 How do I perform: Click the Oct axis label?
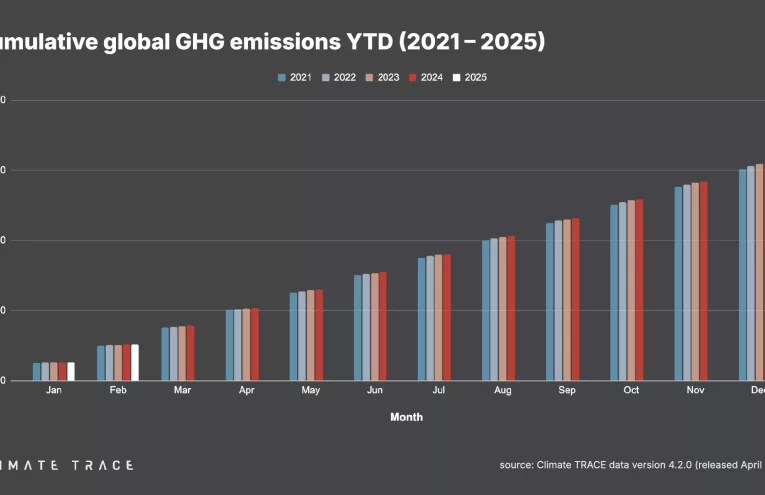coord(631,390)
